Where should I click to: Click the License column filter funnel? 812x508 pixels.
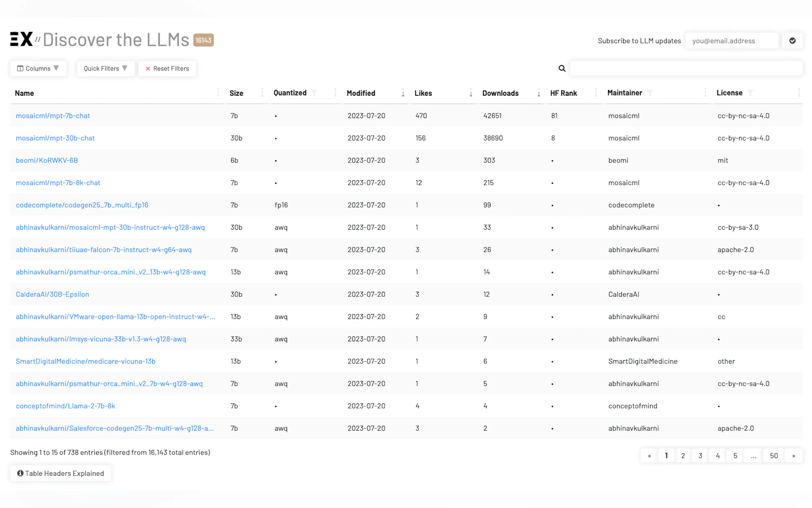pos(750,93)
